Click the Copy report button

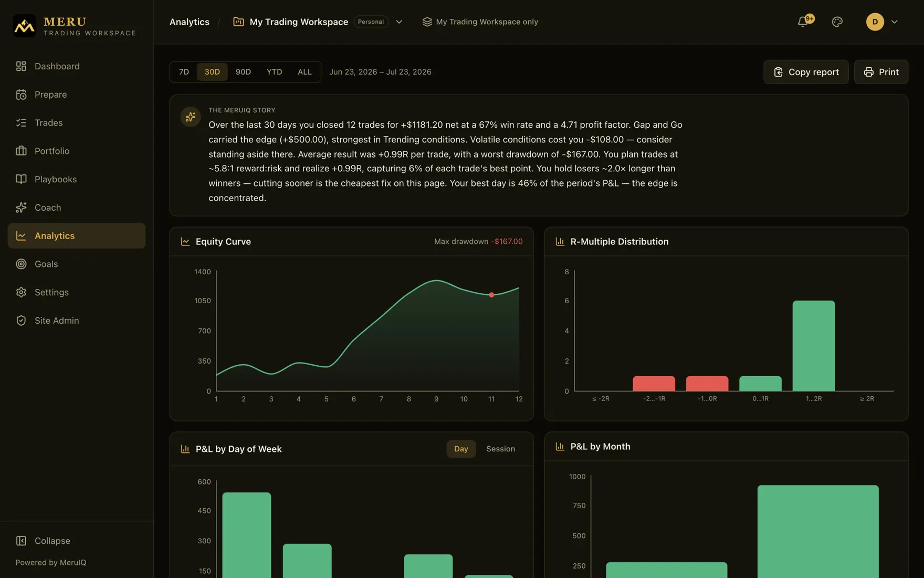coord(806,72)
